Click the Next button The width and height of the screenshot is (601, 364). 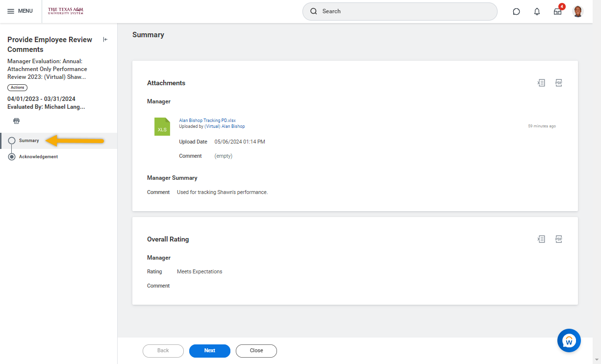[x=209, y=351]
